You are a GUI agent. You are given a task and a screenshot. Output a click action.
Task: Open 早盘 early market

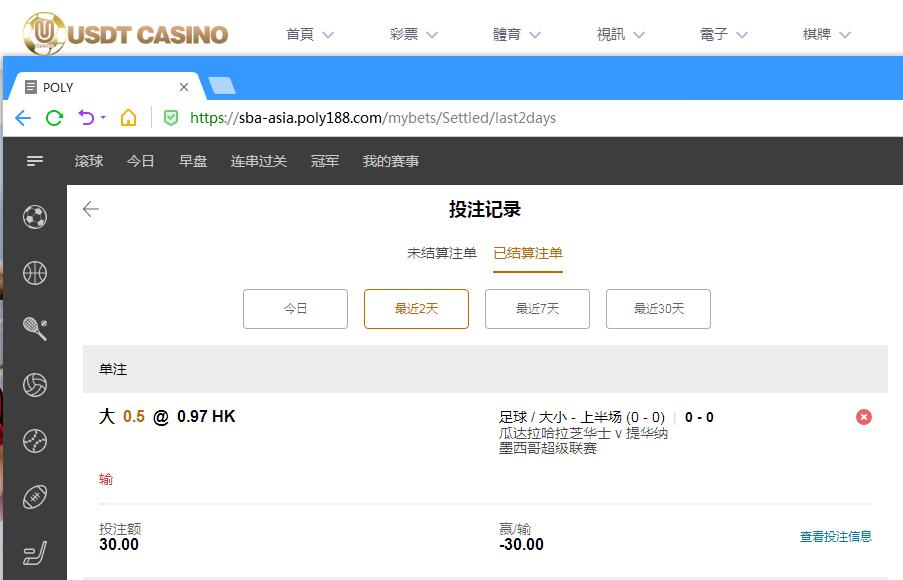[193, 161]
